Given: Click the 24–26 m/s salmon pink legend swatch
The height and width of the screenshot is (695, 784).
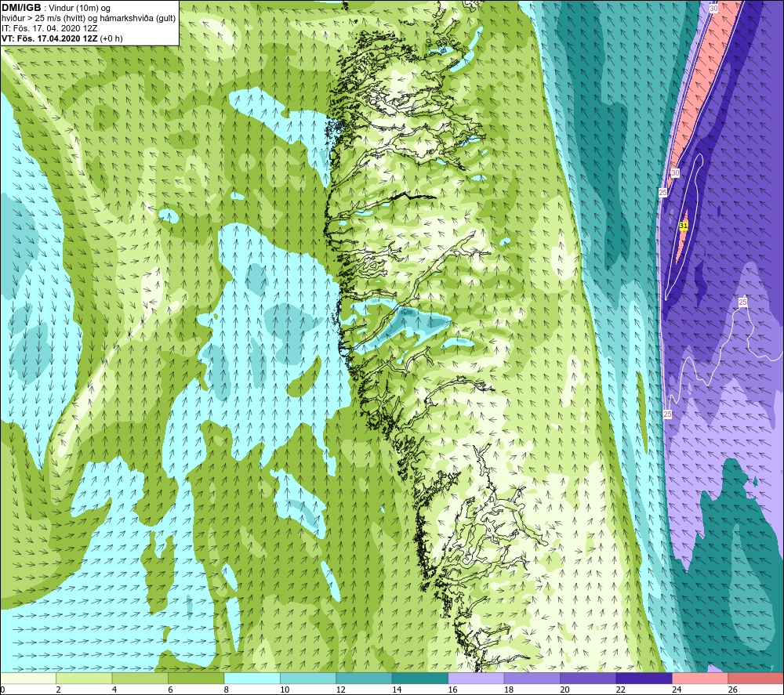Looking at the screenshot, I should pos(700,678).
